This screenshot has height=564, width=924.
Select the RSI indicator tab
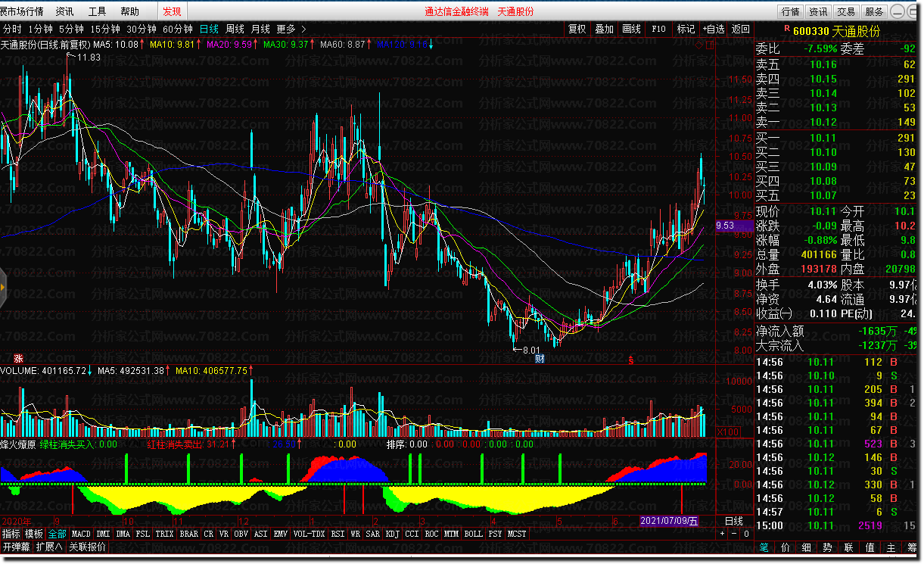[x=337, y=534]
